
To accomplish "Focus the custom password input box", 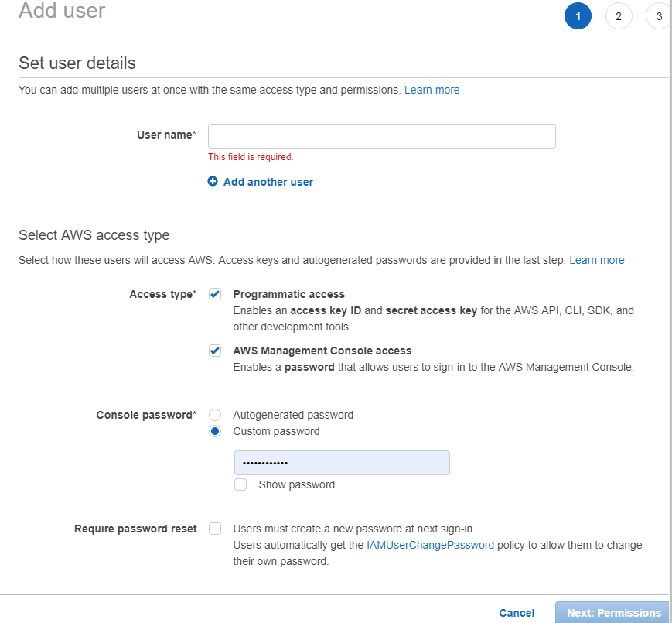I will (342, 463).
